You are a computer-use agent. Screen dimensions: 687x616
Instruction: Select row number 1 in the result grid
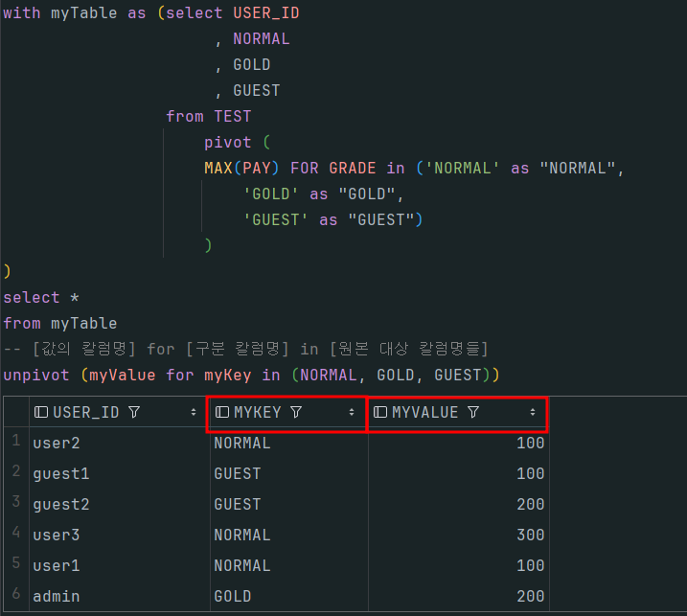[x=16, y=441]
